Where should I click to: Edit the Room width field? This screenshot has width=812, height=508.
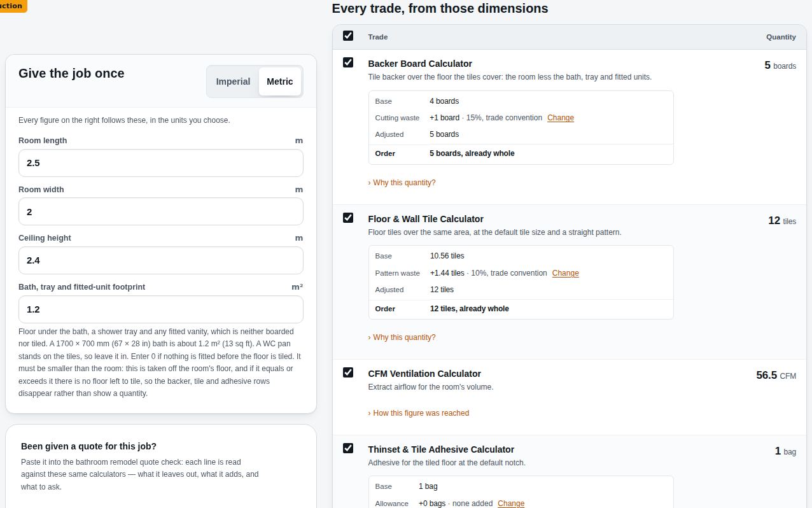(x=161, y=211)
